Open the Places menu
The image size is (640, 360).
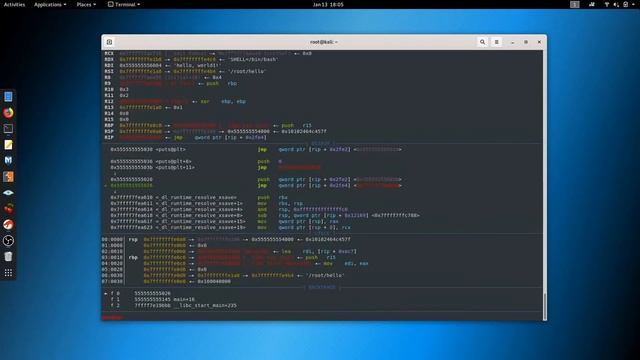[86, 4]
